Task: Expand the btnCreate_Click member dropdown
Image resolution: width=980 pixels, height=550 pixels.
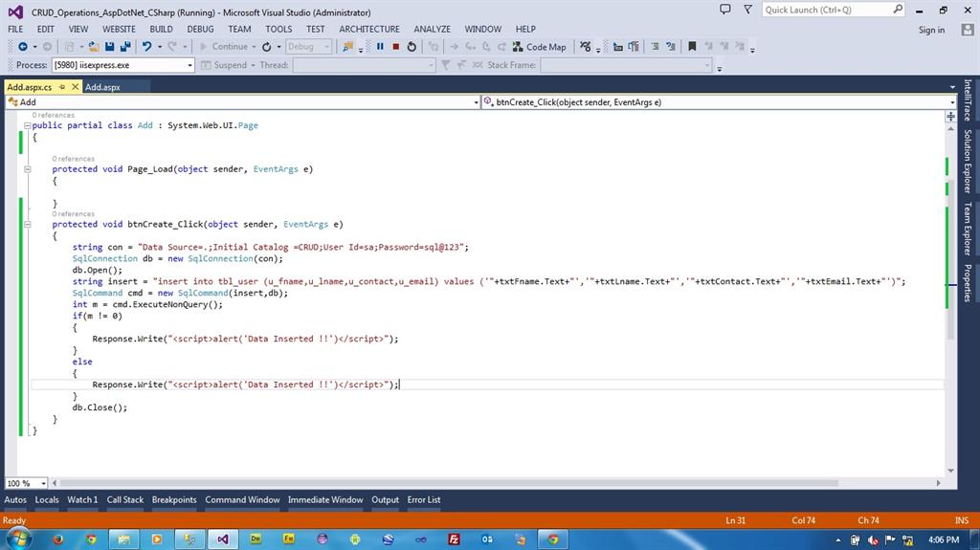Action: click(952, 102)
